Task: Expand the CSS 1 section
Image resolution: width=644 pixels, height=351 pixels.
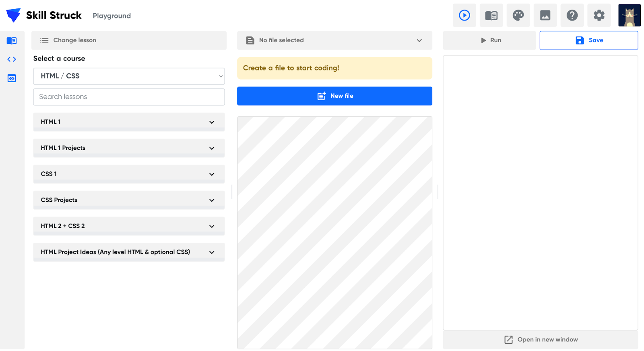Action: click(129, 174)
